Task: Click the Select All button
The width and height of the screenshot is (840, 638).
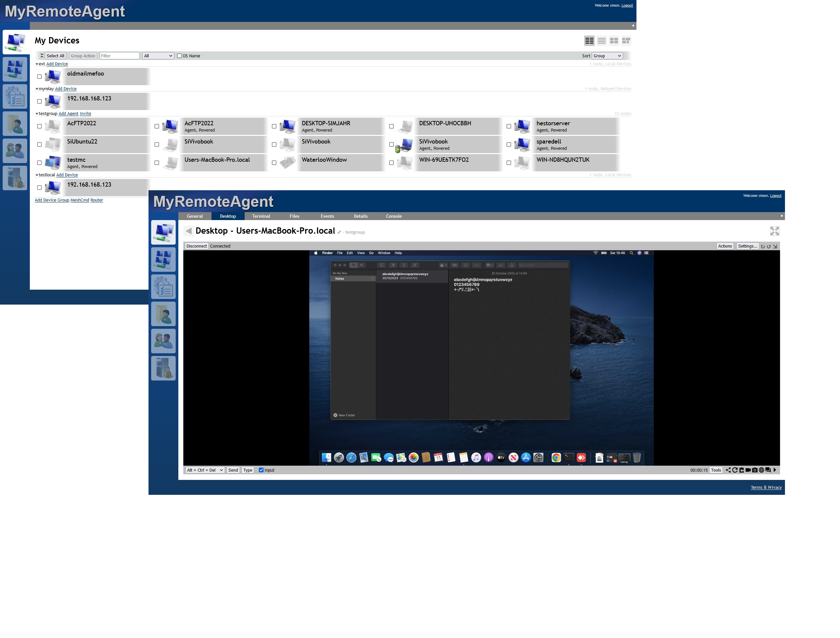Action: [x=55, y=56]
